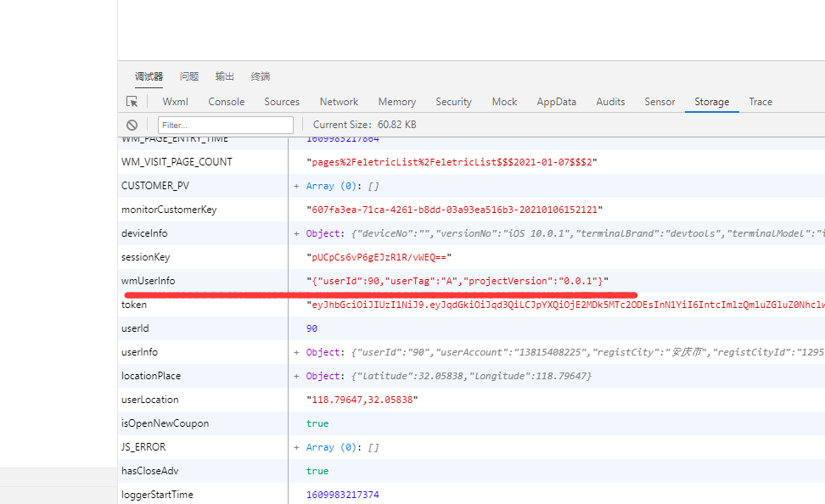Switch to the Memory tab
Screen dimensions: 825x504
click(397, 102)
